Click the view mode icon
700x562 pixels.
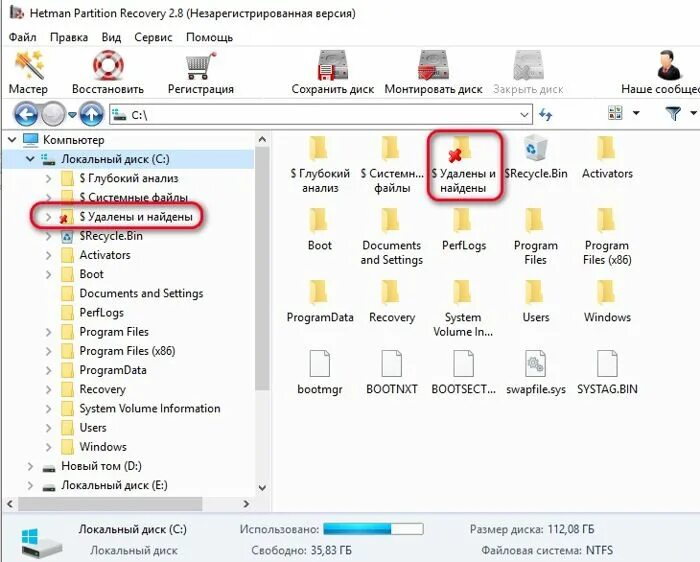point(615,113)
